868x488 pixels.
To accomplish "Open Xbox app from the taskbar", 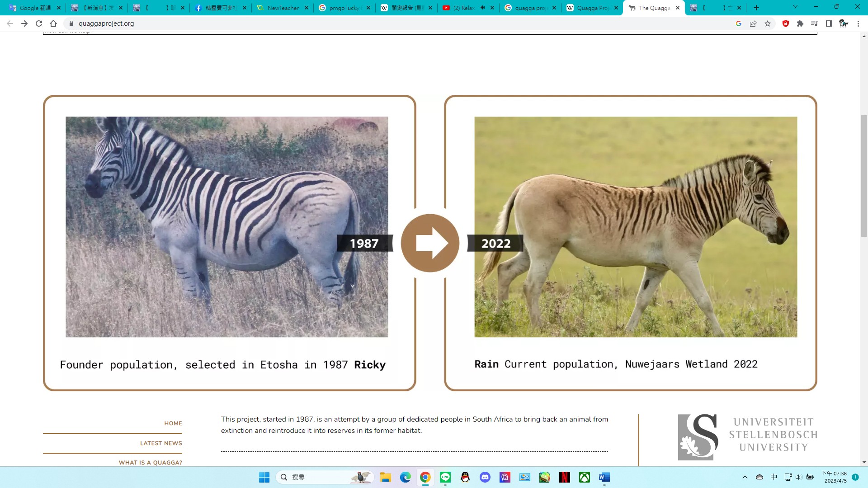I will pos(585,477).
